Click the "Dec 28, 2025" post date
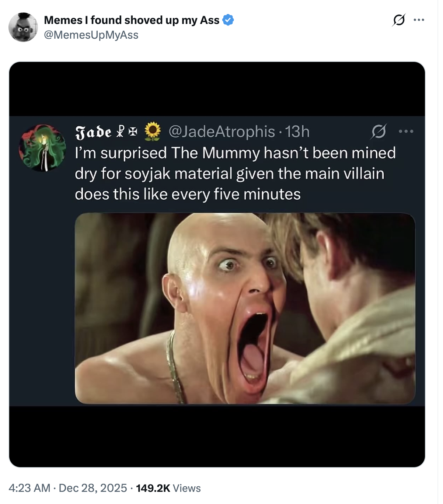 pos(93,488)
